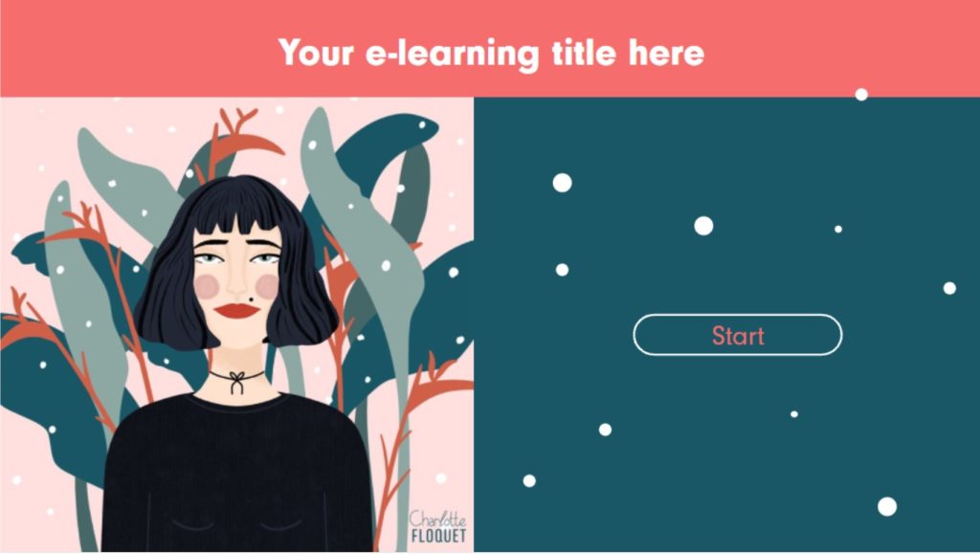Click the bow choker on the woman's neck
This screenshot has width=980, height=555.
coord(237,380)
